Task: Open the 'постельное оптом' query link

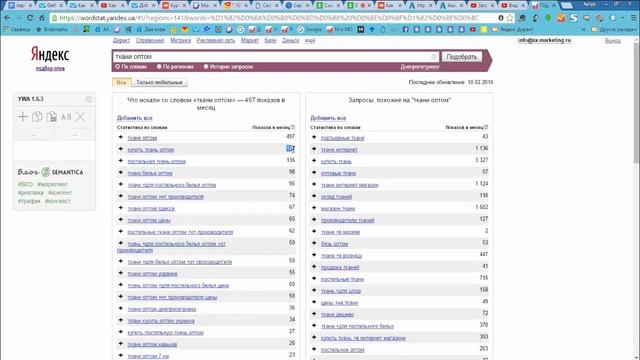Action: tap(342, 350)
